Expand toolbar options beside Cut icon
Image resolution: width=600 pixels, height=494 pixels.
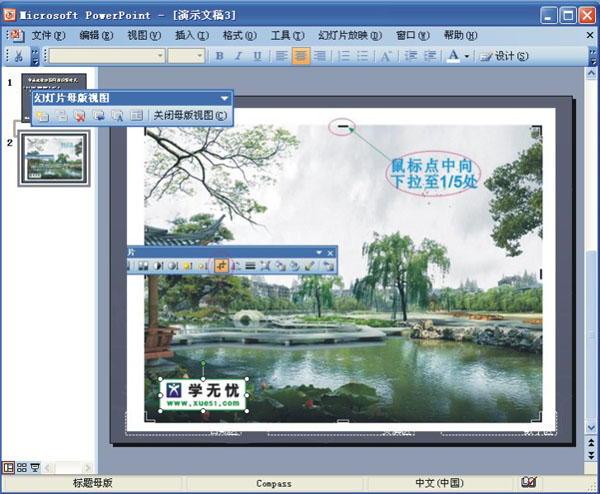pos(35,56)
